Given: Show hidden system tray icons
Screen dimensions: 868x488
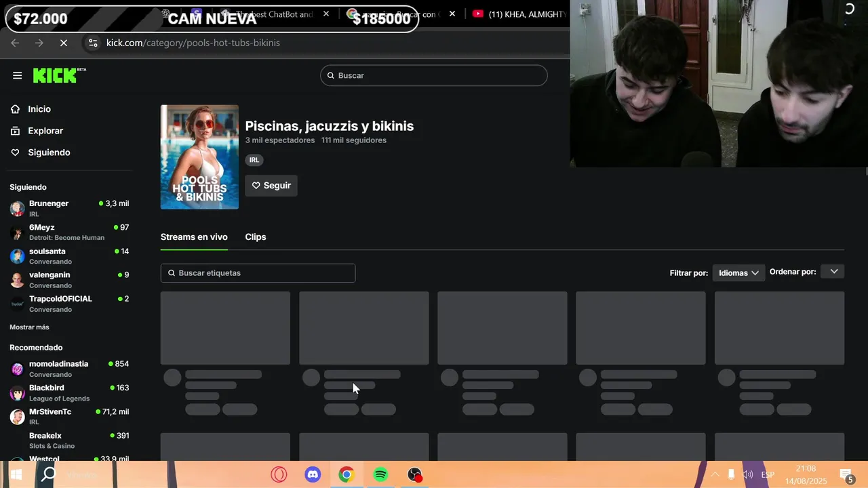Looking at the screenshot, I should [x=715, y=474].
